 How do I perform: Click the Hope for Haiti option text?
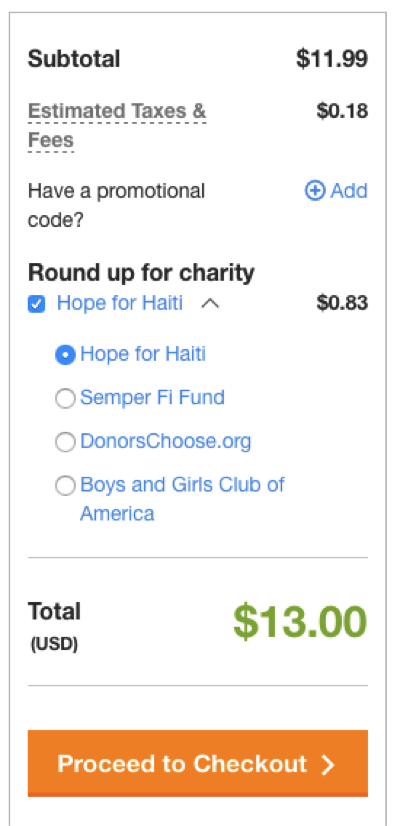143,354
